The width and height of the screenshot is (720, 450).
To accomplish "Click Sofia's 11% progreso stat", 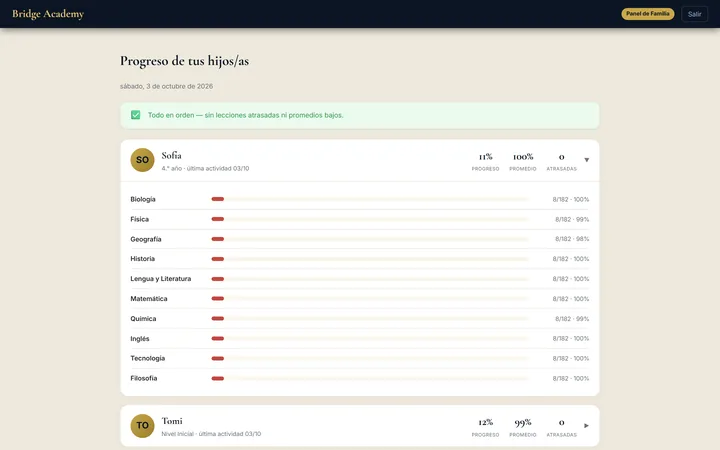I will [485, 162].
